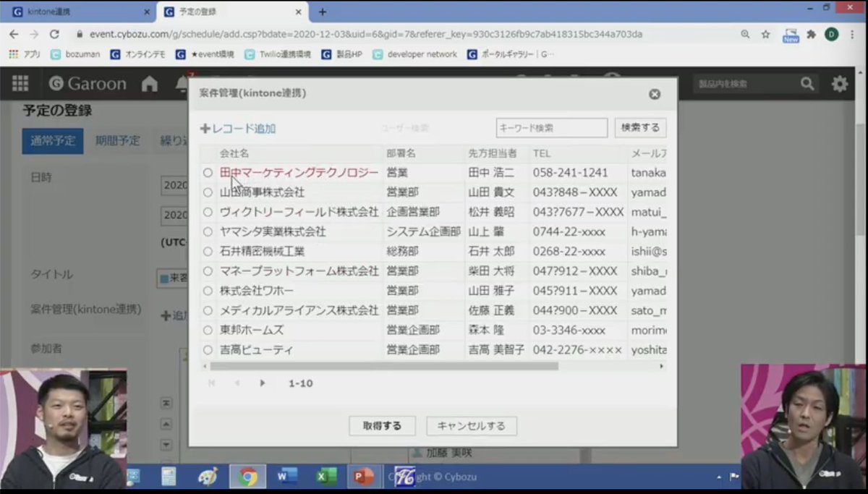Select radio for 山田商事株式会社

click(x=208, y=192)
